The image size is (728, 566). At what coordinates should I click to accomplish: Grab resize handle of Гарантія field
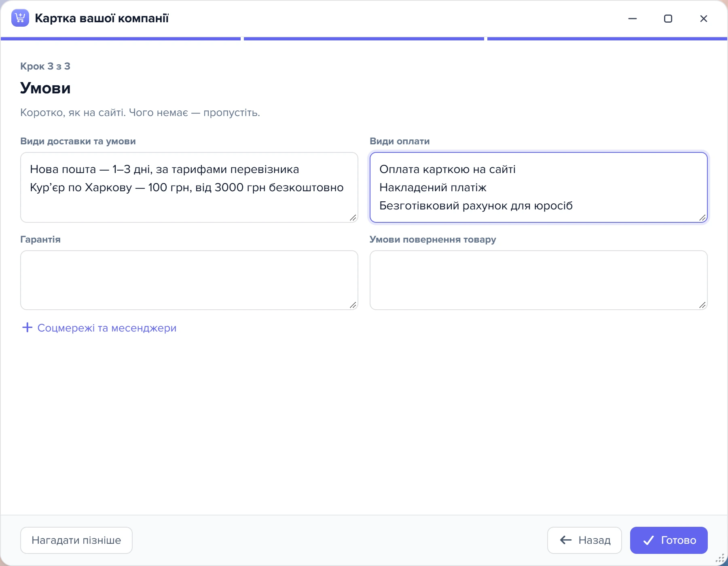(353, 305)
